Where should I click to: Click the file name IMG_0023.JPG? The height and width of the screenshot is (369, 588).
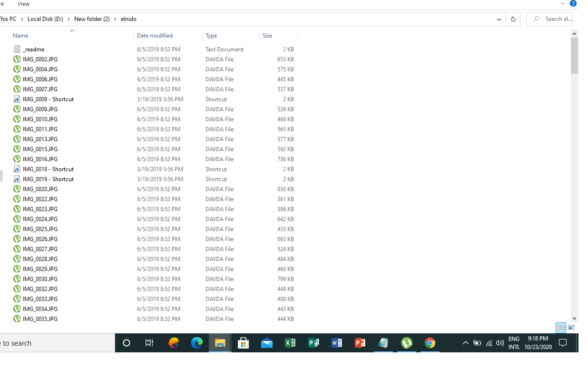pos(40,209)
